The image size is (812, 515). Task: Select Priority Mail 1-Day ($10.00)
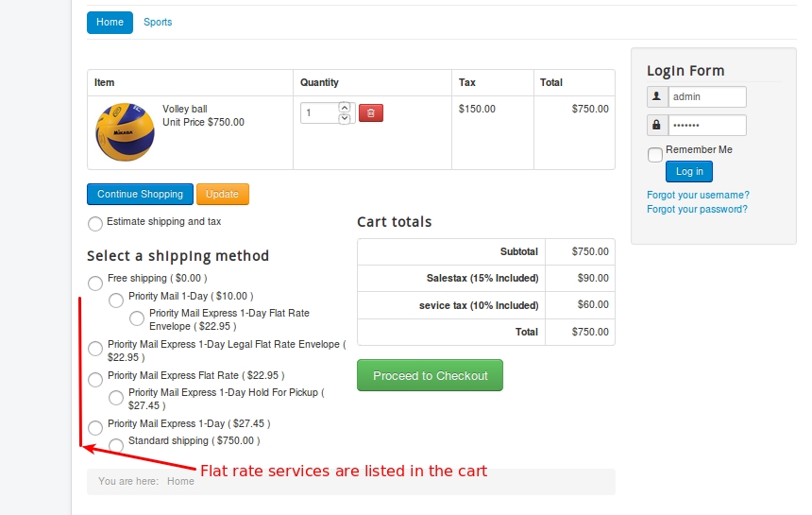point(116,300)
